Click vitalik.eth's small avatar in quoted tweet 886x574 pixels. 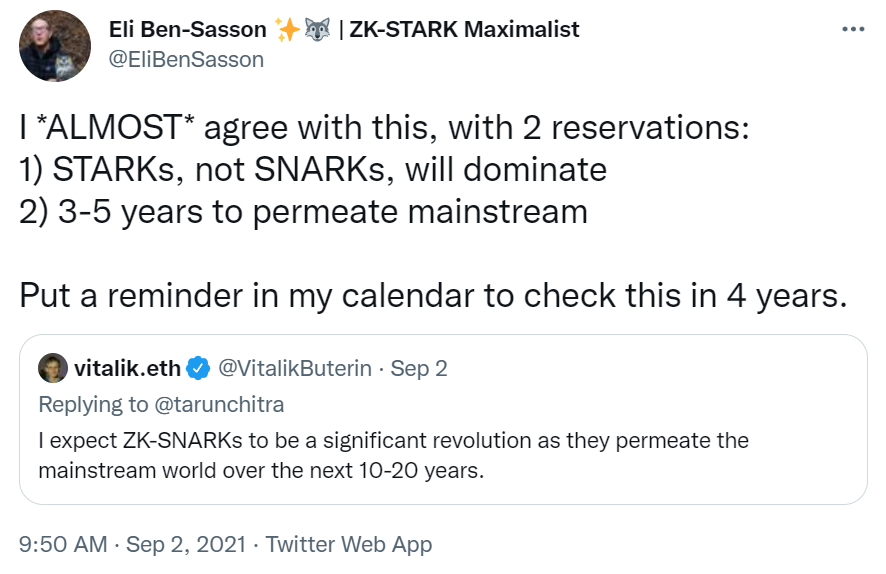53,369
